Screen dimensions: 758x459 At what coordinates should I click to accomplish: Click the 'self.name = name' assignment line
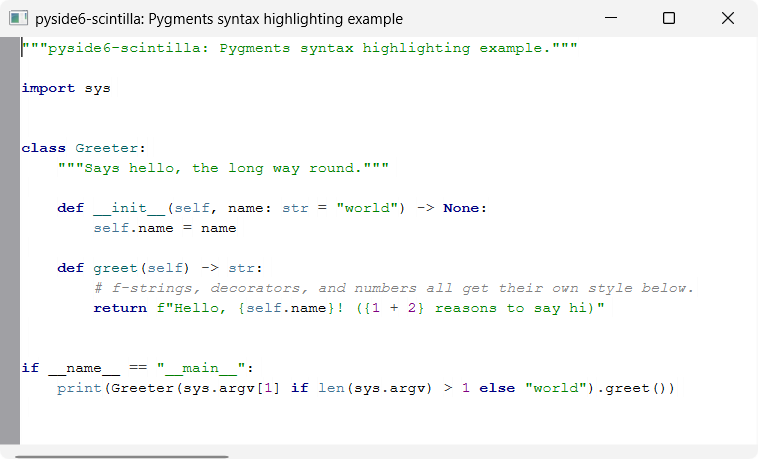click(x=165, y=228)
